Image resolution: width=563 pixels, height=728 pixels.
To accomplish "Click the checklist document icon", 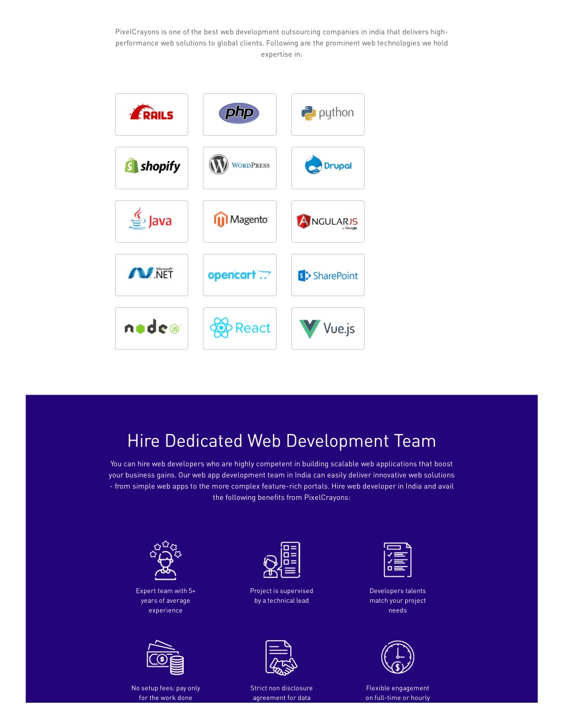I will pos(398,560).
